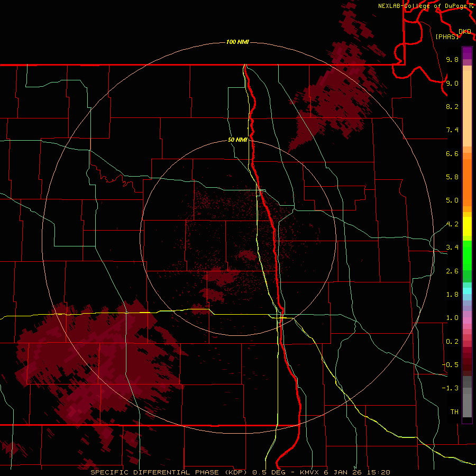Screen dimensions: 476x476
Task: Click the [PHAS] legend label
Action: point(447,37)
